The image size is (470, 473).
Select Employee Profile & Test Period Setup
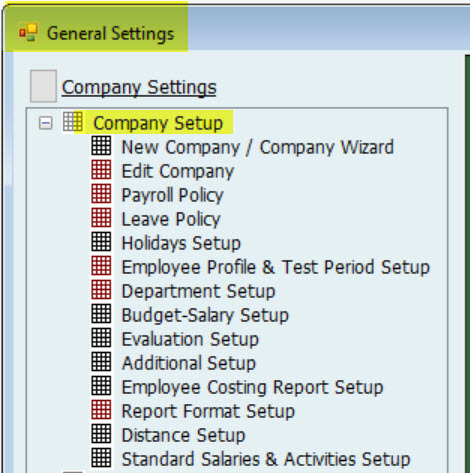(276, 267)
